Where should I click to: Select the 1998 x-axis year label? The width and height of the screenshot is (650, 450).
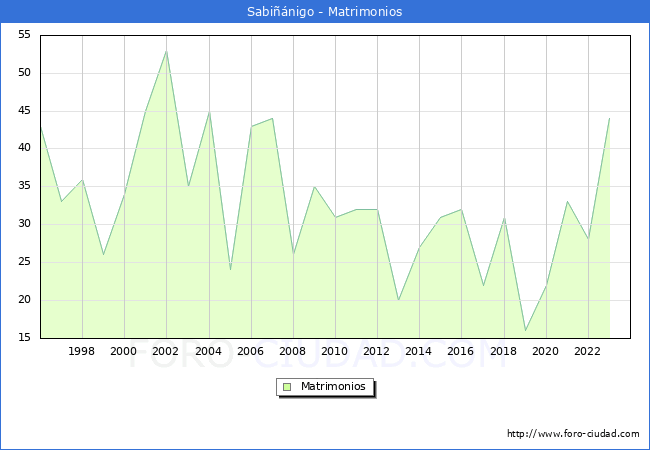pos(82,351)
